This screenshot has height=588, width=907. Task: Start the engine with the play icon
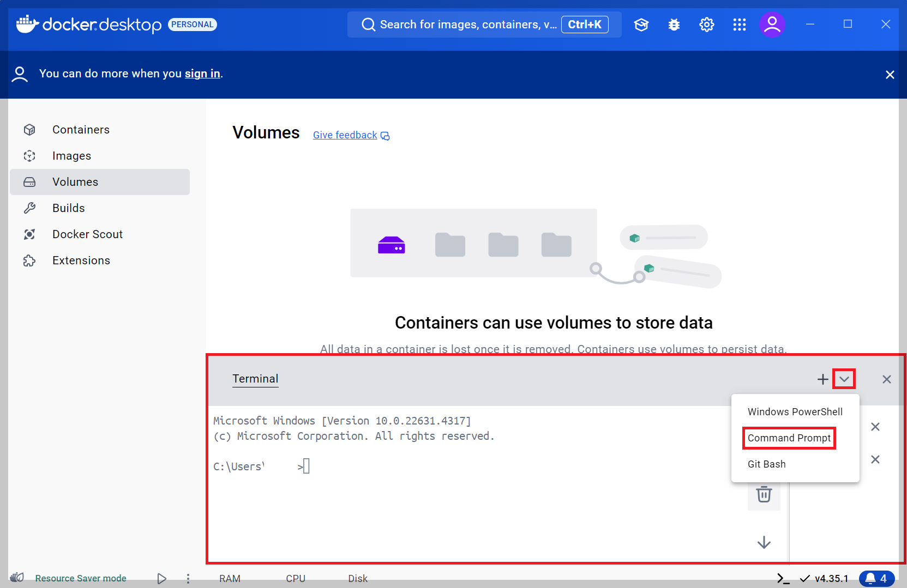click(161, 579)
